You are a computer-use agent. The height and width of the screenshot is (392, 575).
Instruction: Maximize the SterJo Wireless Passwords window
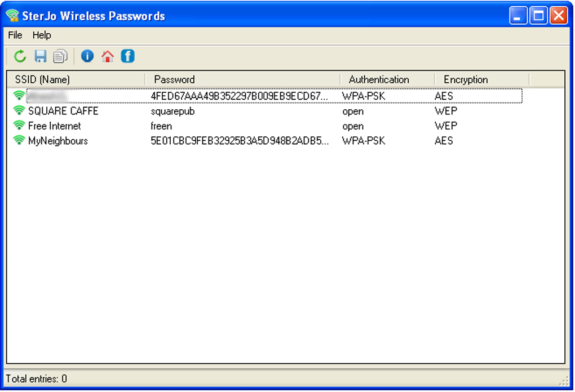[538, 16]
